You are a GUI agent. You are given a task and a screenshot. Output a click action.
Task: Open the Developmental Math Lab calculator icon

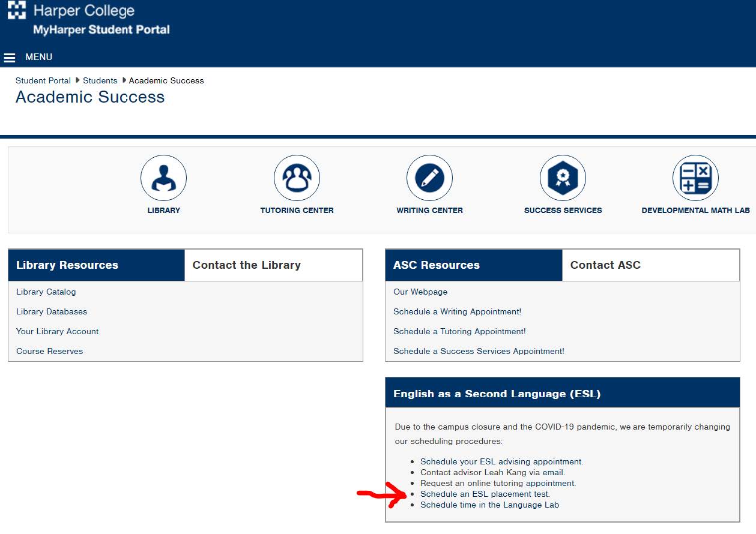(695, 178)
